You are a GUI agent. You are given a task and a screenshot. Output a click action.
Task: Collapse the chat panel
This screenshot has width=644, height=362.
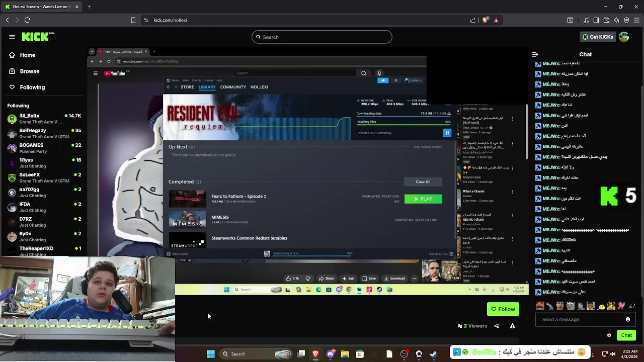point(535,54)
